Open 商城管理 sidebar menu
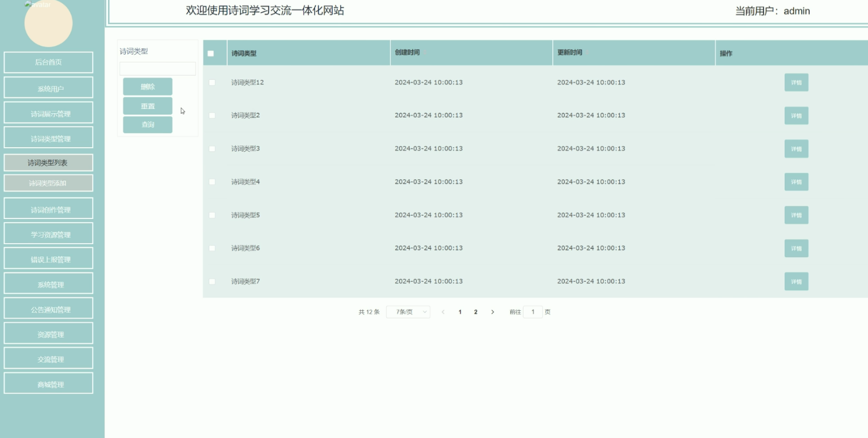The image size is (868, 438). pyautogui.click(x=49, y=383)
